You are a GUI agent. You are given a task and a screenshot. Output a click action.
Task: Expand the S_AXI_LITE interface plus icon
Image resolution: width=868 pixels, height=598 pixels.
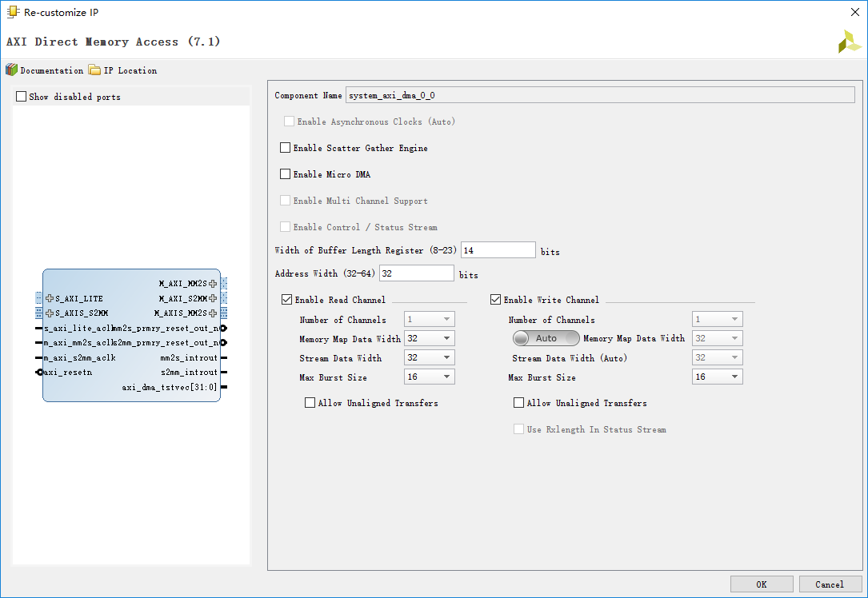(50, 298)
